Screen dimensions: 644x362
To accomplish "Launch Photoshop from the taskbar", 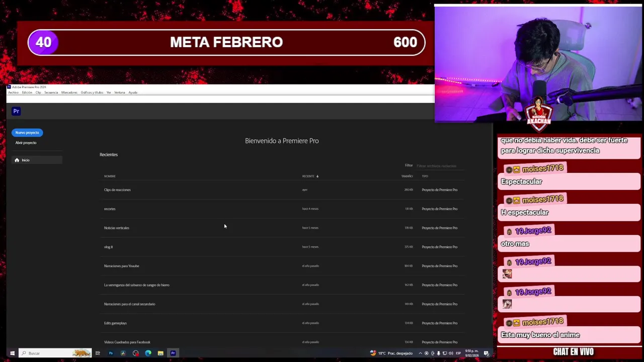I will pyautogui.click(x=111, y=353).
